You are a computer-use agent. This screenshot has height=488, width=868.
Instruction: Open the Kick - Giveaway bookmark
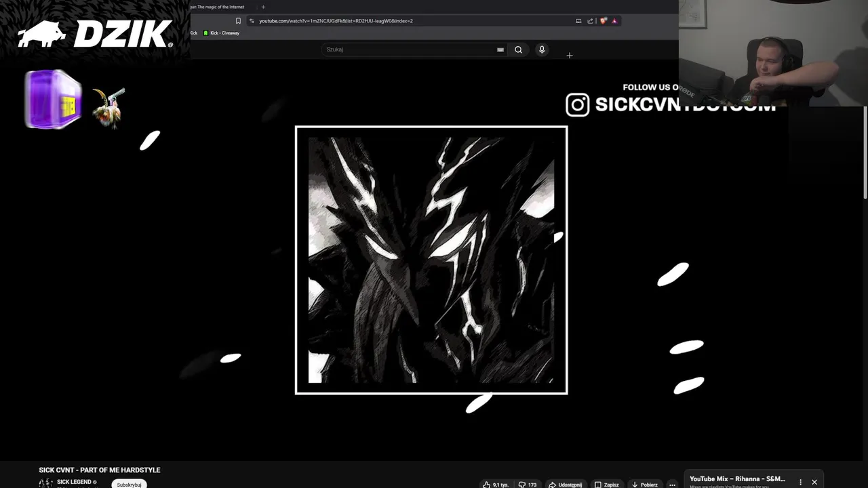(x=221, y=33)
